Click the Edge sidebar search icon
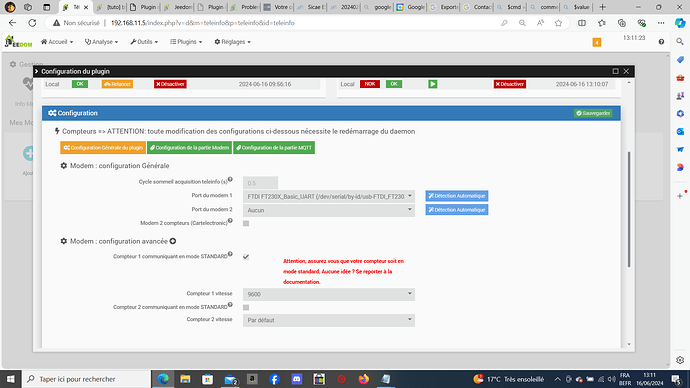 [680, 41]
